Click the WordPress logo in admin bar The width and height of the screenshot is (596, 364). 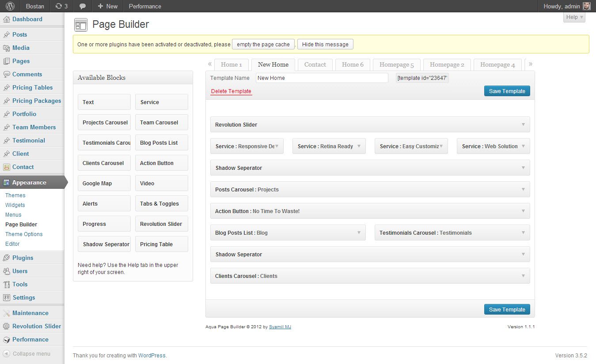pyautogui.click(x=10, y=6)
